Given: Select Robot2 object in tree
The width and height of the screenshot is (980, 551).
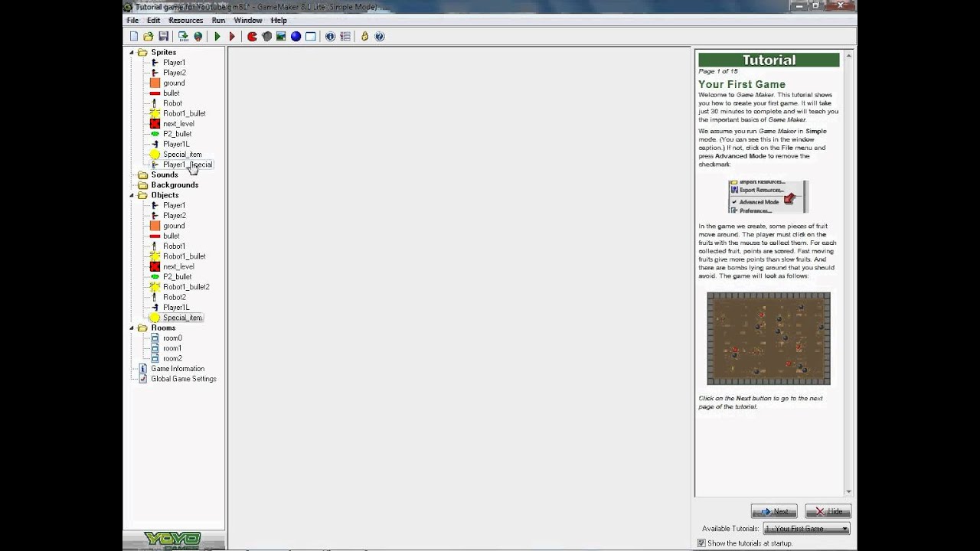Looking at the screenshot, I should click(x=175, y=297).
